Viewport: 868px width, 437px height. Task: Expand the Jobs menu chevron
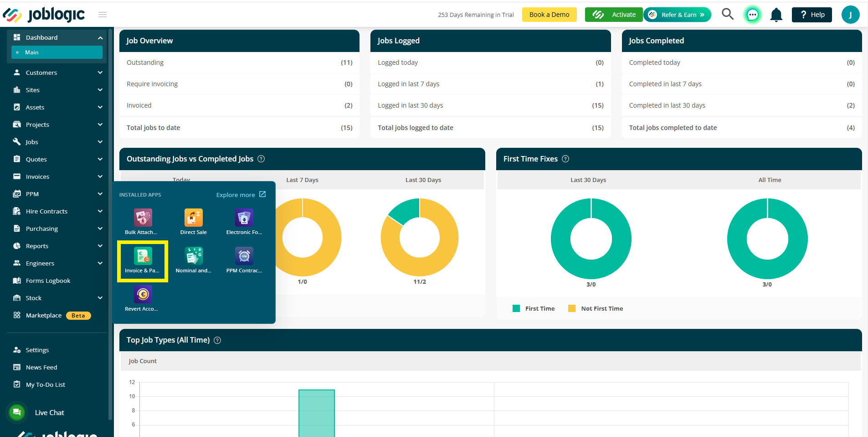[x=100, y=142]
